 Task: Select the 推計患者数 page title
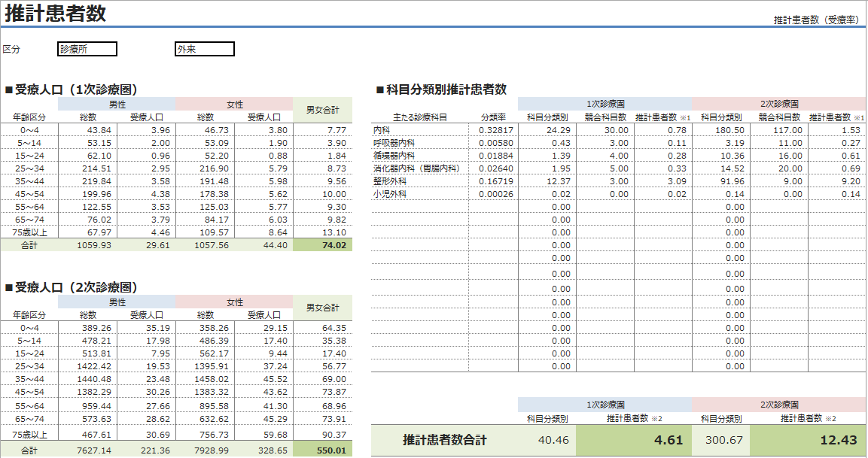(x=56, y=13)
